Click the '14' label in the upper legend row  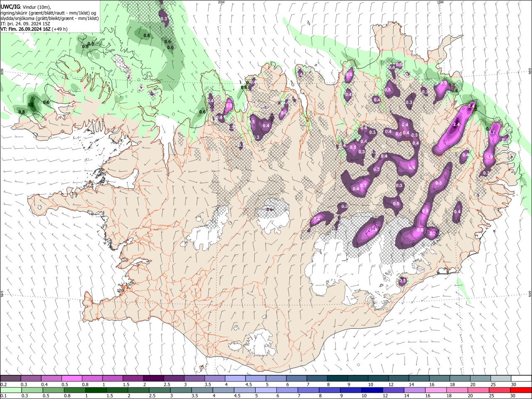click(x=411, y=384)
